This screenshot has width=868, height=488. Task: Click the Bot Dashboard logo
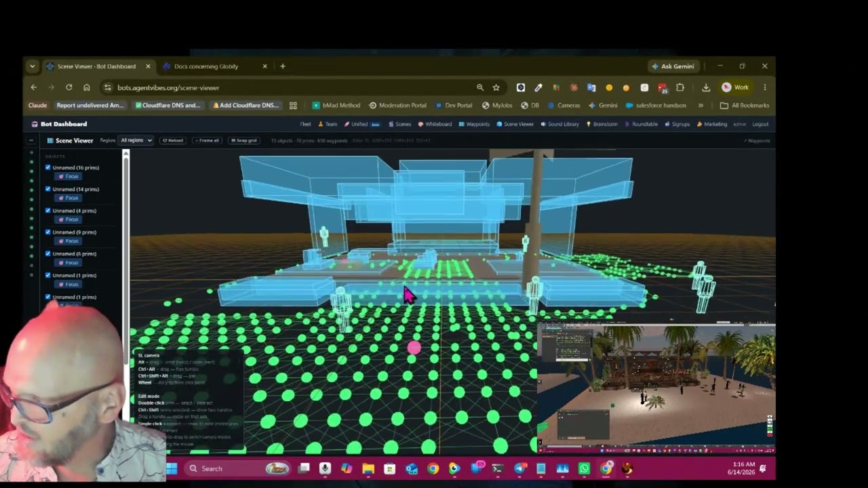click(59, 124)
